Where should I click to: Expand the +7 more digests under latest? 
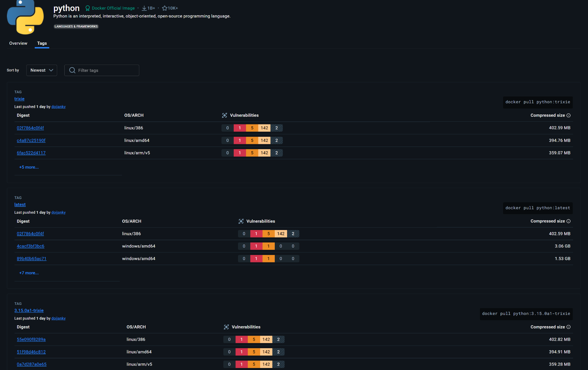29,273
